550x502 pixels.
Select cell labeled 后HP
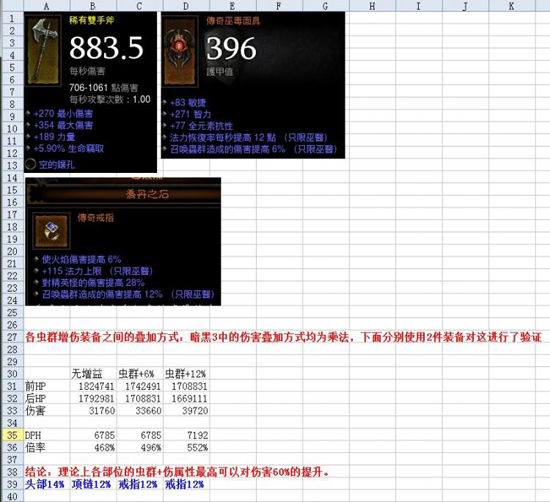tap(47, 398)
